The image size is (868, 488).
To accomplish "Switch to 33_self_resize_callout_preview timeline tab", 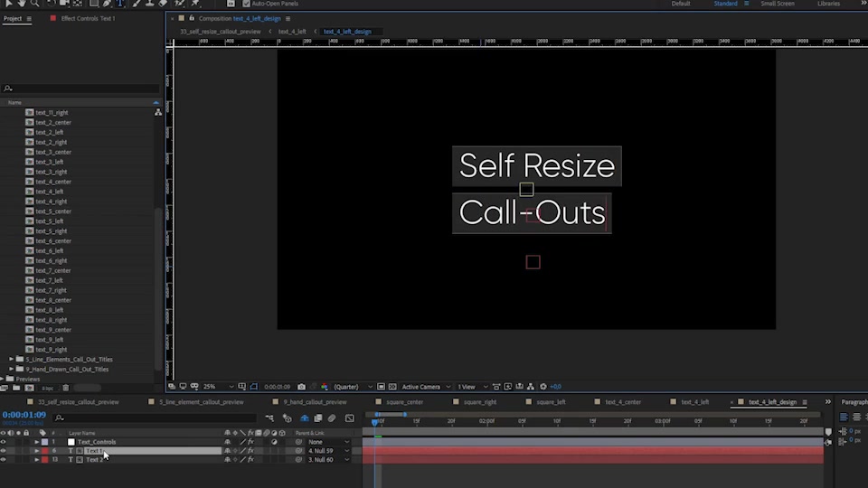I will (x=79, y=402).
